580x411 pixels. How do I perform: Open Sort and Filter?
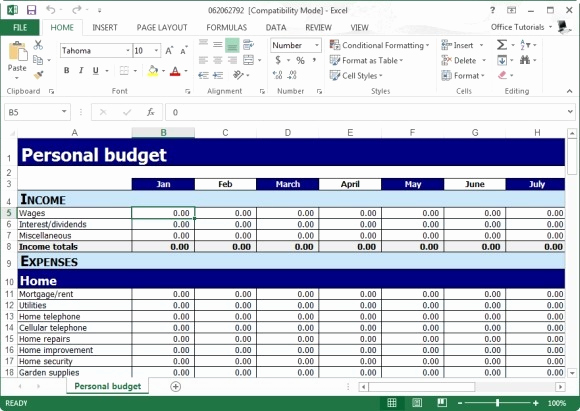525,45
